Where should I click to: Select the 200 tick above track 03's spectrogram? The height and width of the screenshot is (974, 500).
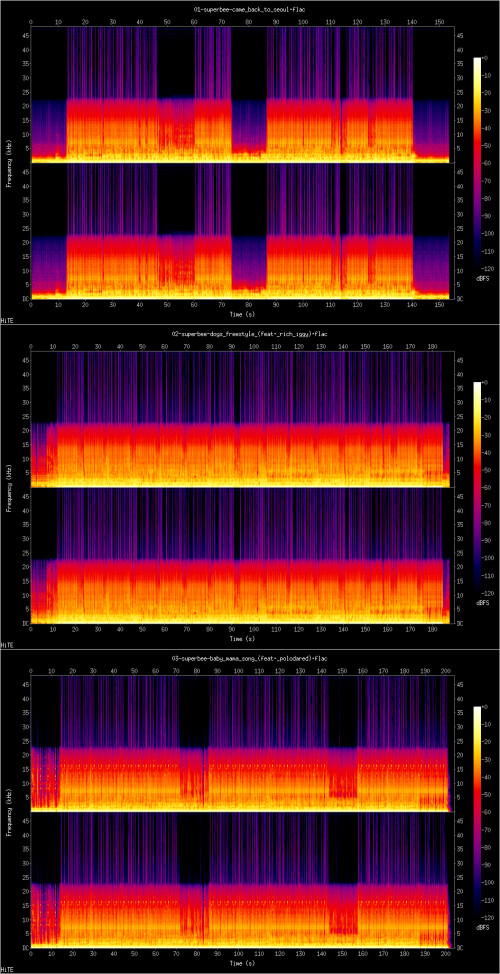[442, 671]
